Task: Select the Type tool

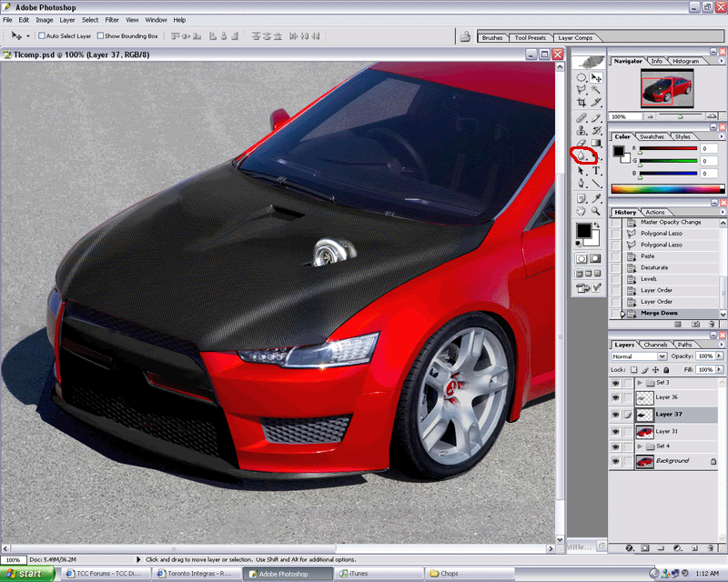Action: (x=596, y=170)
